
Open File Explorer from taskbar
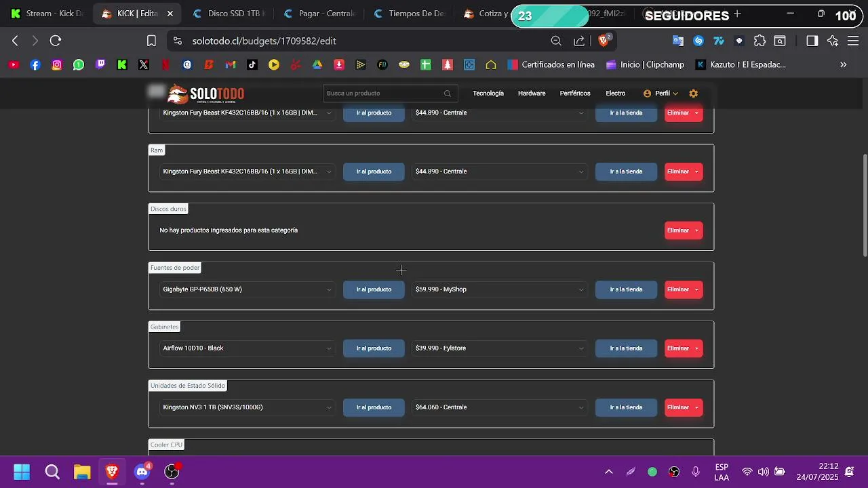coord(82,472)
